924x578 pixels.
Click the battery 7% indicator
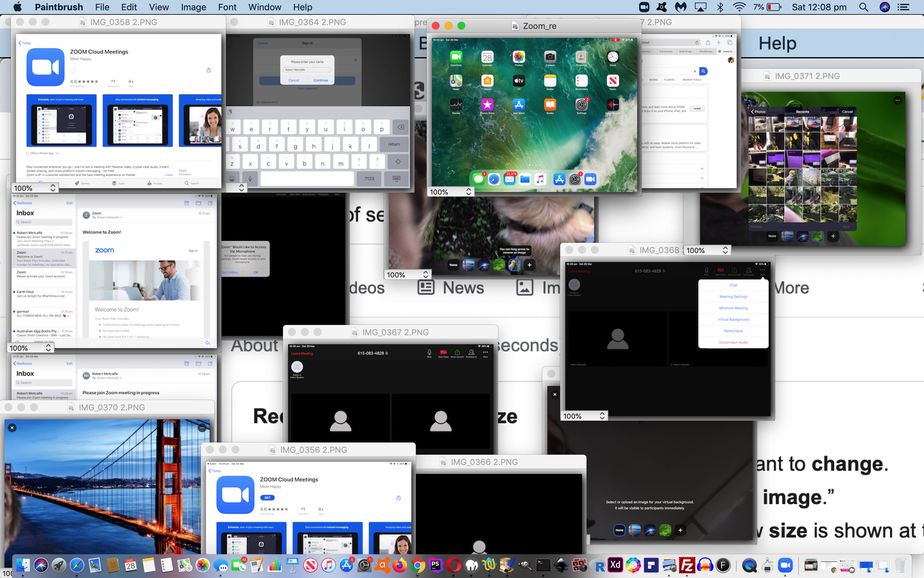[767, 7]
